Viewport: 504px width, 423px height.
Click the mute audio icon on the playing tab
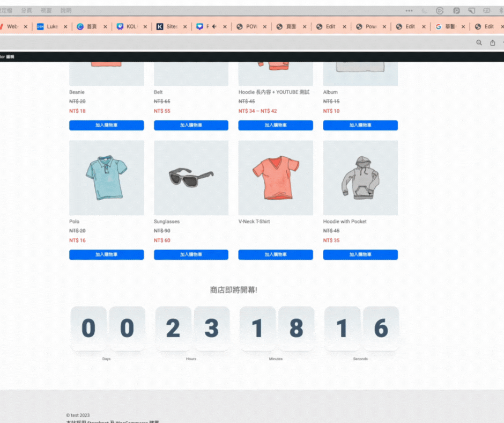[x=214, y=27]
